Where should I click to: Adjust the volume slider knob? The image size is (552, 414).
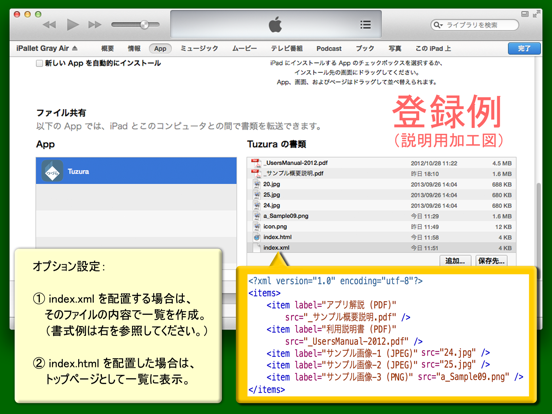click(x=144, y=25)
